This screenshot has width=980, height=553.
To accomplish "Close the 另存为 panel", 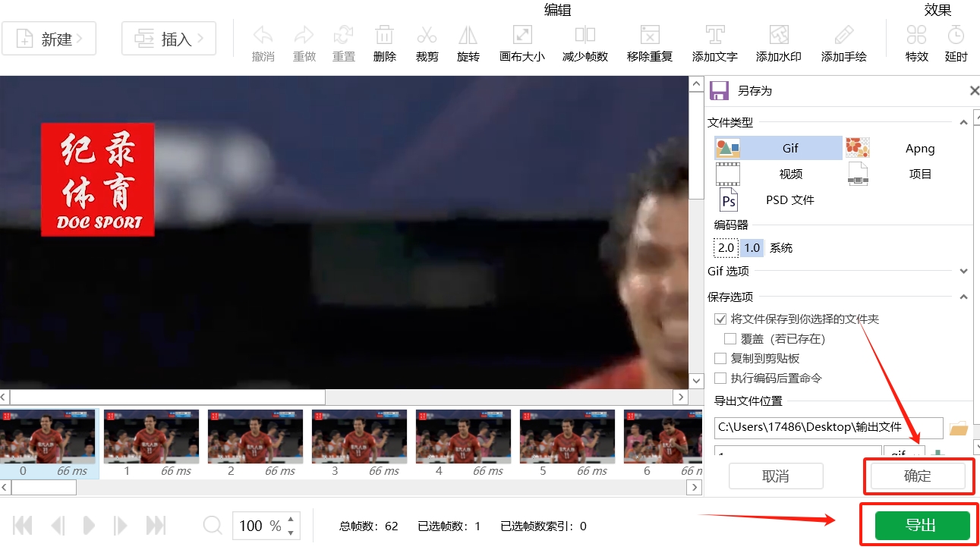I will tap(974, 91).
